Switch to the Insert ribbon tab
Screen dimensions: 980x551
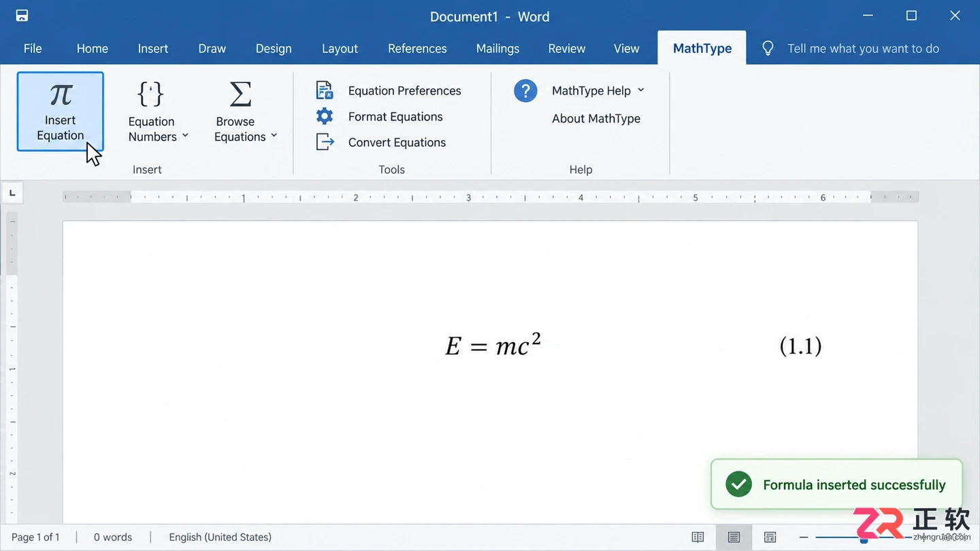click(153, 48)
